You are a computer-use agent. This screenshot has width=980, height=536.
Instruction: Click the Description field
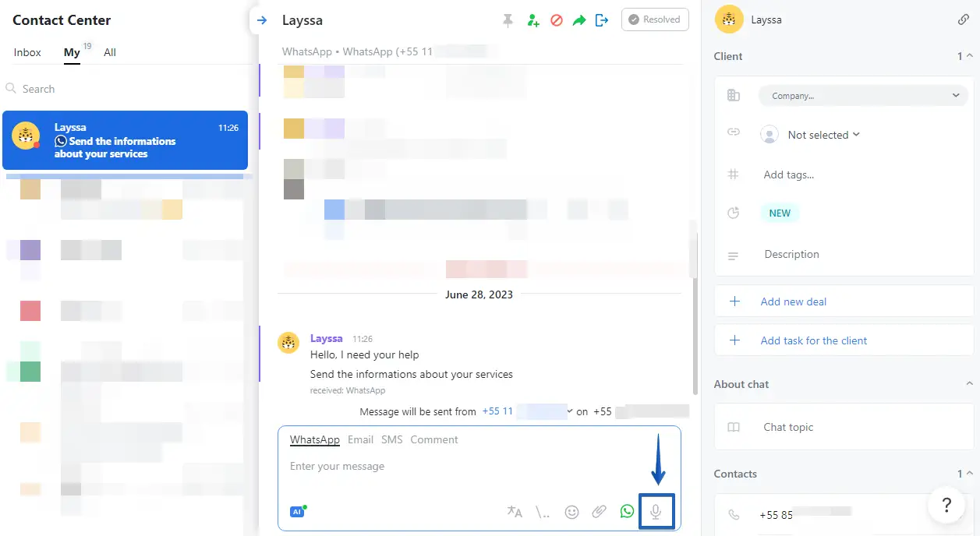point(791,254)
